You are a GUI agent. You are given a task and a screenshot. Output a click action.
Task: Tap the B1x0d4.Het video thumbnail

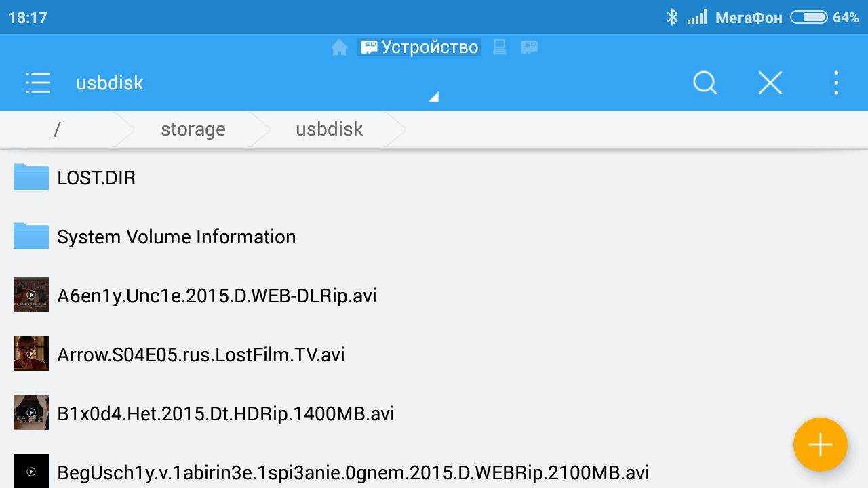pos(31,413)
